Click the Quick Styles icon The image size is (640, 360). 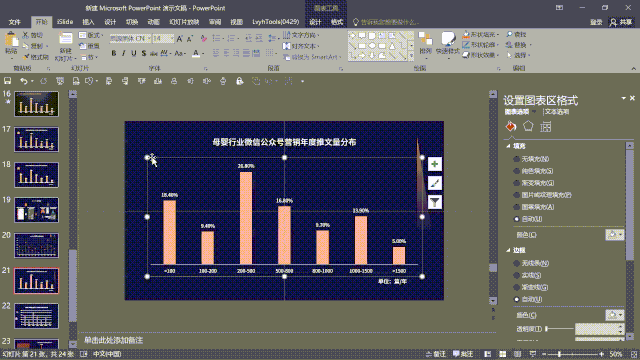click(448, 40)
